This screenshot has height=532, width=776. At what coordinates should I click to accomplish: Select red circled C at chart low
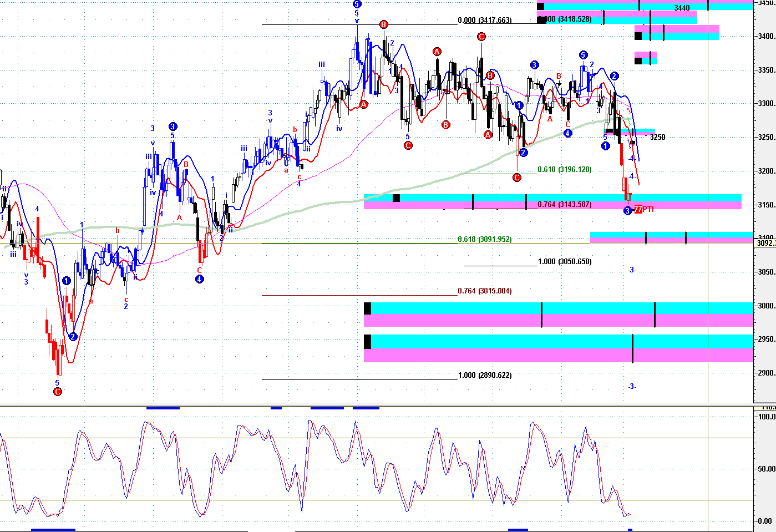(57, 392)
